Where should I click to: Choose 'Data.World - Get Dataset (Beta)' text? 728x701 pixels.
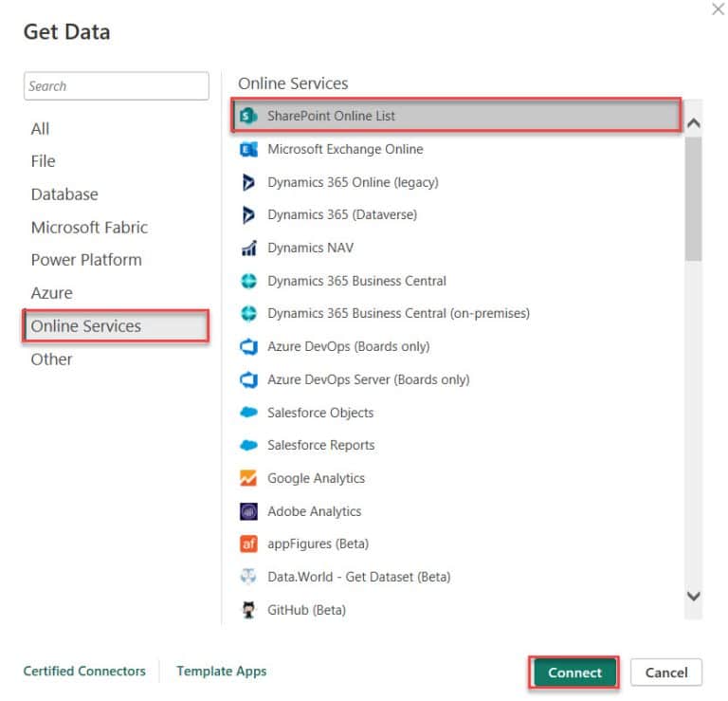pos(359,577)
